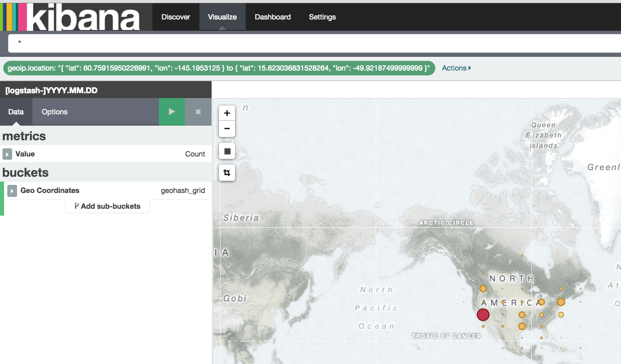Switch to the Visualize tab
The height and width of the screenshot is (364, 621).
point(222,17)
